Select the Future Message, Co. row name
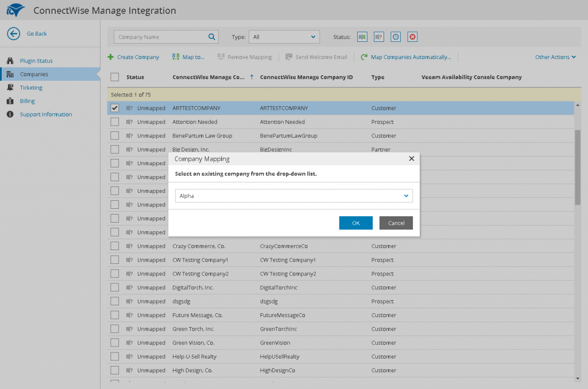This screenshot has width=588, height=389. [198, 315]
